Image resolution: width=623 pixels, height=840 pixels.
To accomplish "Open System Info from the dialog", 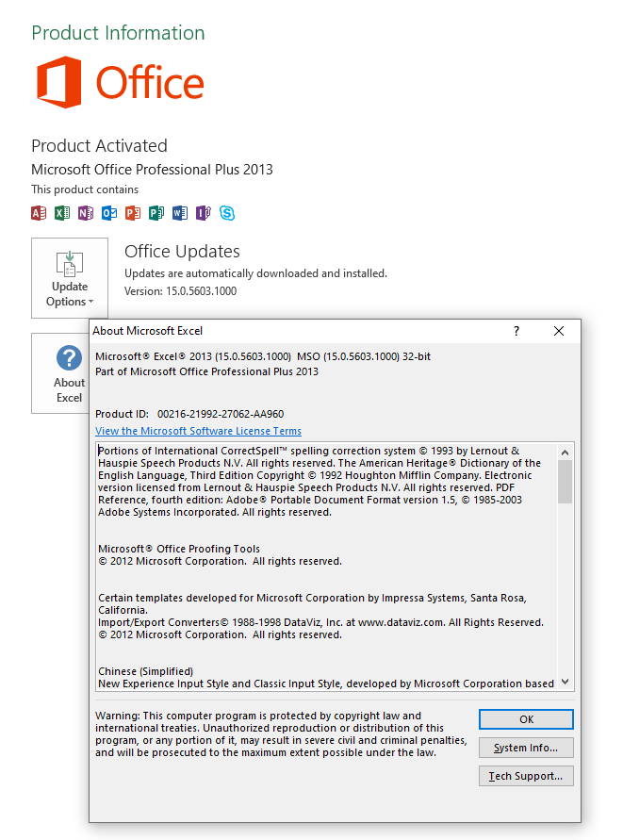I will 526,748.
